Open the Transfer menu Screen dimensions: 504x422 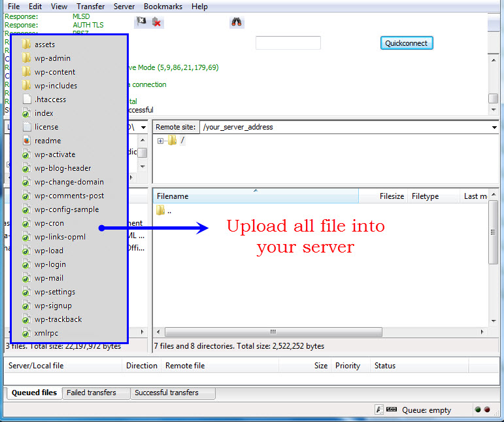click(x=90, y=7)
